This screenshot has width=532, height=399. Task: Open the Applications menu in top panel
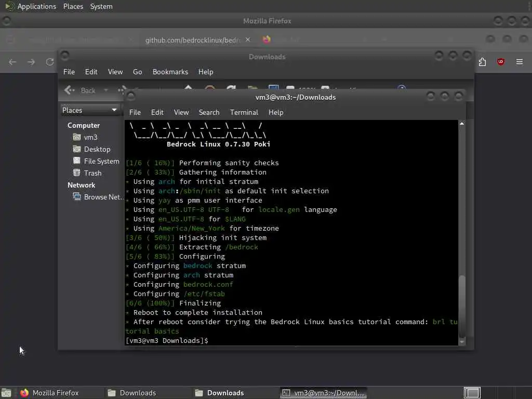(x=37, y=6)
